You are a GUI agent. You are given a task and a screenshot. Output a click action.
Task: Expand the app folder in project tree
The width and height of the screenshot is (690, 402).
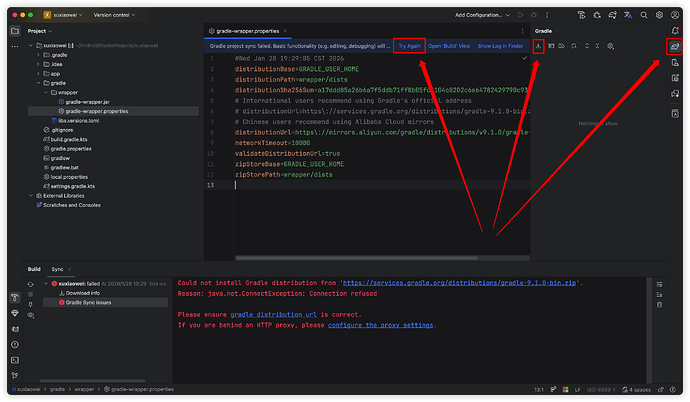pos(40,74)
